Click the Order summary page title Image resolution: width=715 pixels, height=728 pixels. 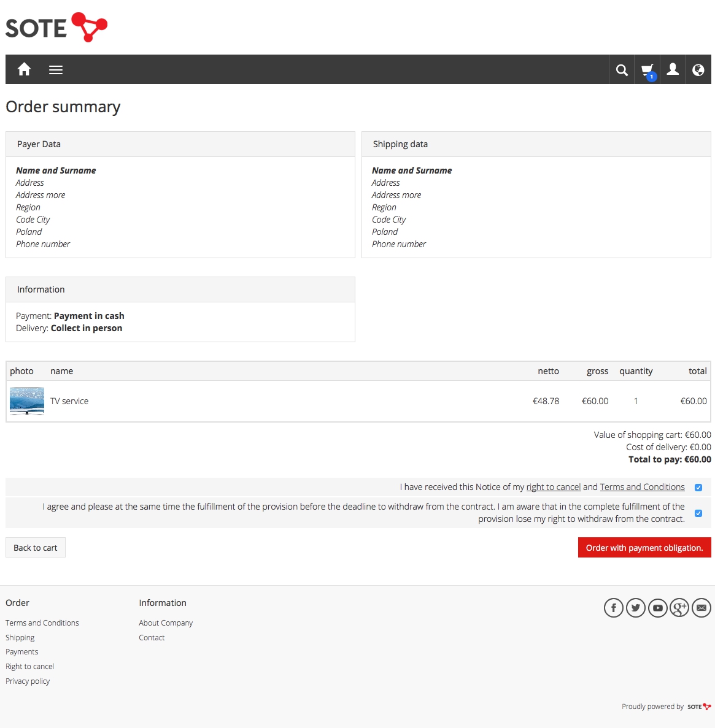pos(63,107)
